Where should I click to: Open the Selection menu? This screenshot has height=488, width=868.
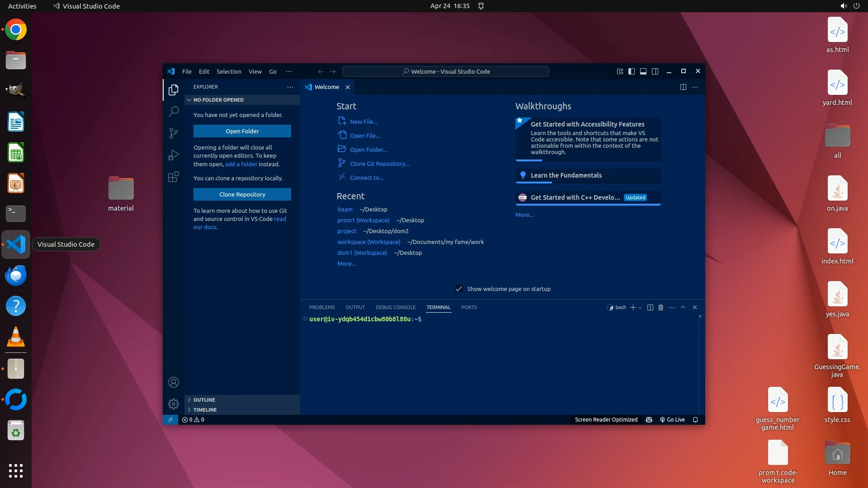229,71
